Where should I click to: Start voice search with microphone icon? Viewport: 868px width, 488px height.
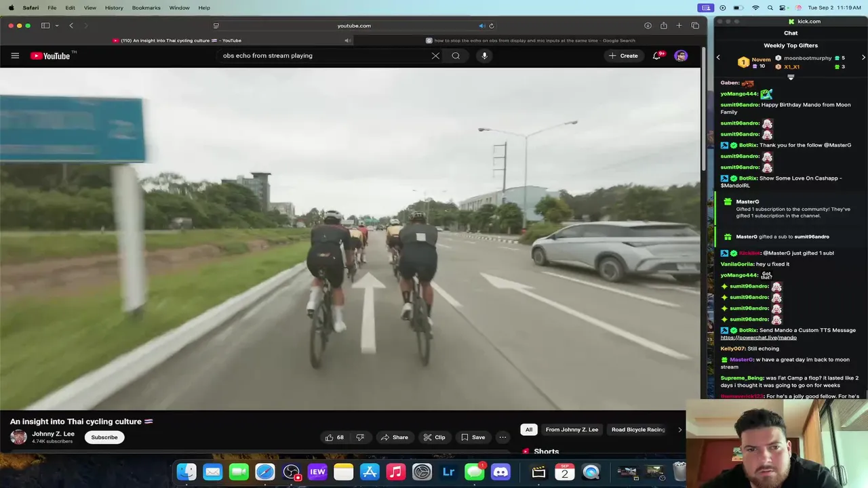click(x=484, y=56)
